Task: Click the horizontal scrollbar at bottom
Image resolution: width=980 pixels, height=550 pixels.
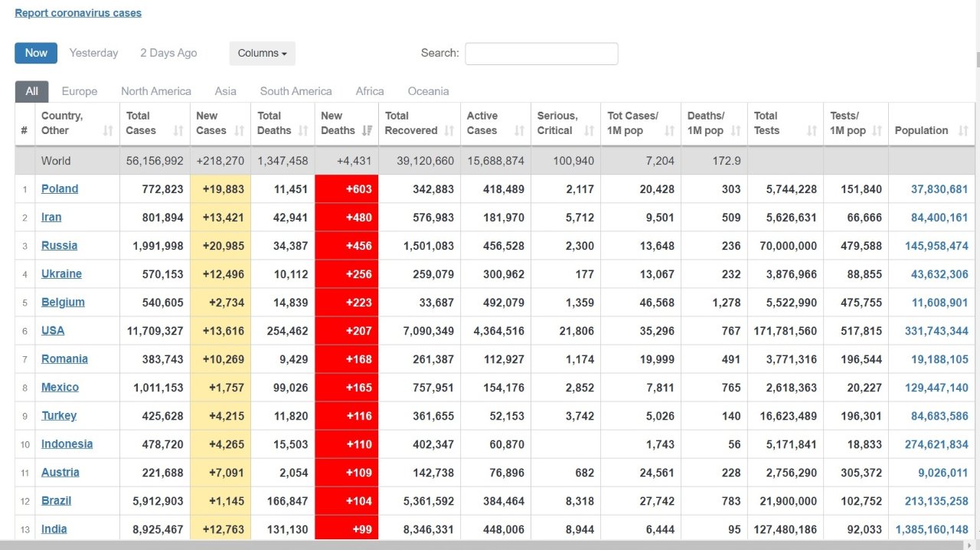Action: coord(490,545)
